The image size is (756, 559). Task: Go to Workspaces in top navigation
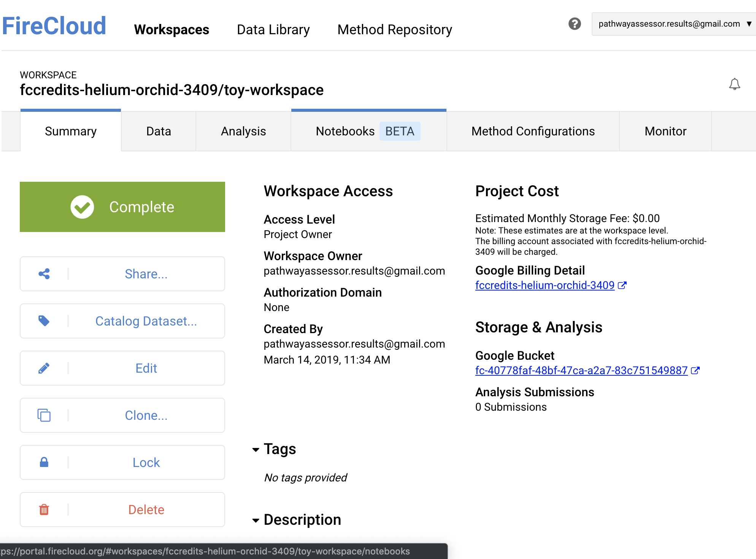click(172, 30)
